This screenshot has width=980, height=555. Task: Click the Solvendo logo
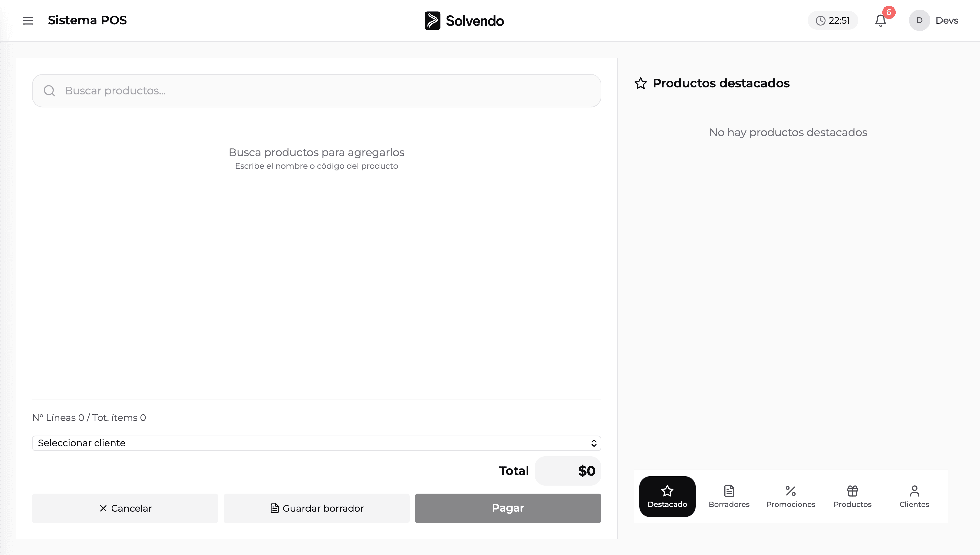coord(464,21)
